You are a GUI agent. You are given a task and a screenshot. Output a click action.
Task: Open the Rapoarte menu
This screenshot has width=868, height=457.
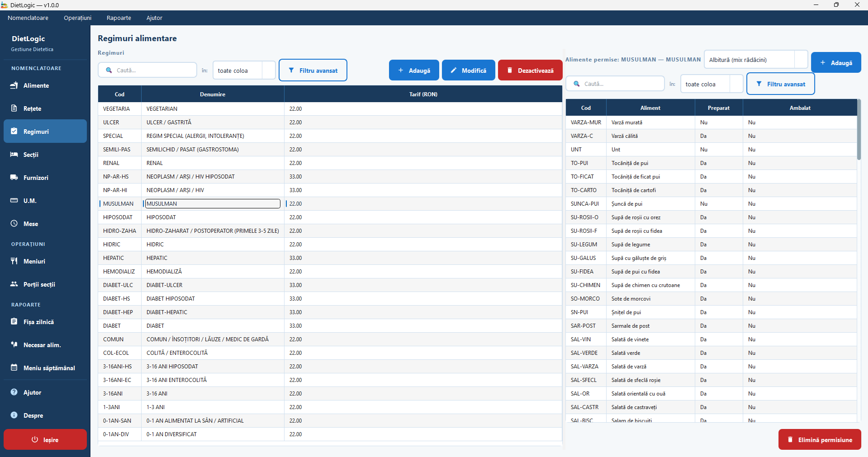coord(119,18)
